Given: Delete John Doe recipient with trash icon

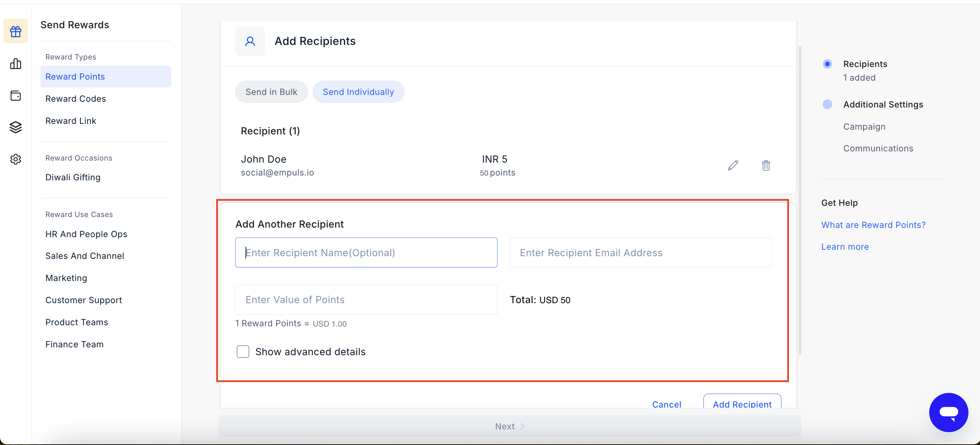Looking at the screenshot, I should click(x=766, y=165).
